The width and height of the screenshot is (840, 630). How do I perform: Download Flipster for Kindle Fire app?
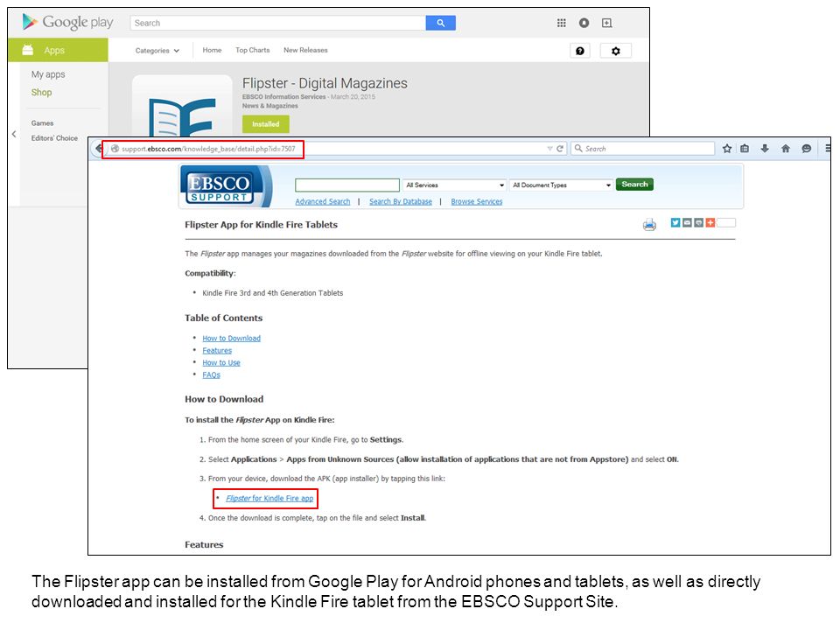click(269, 498)
